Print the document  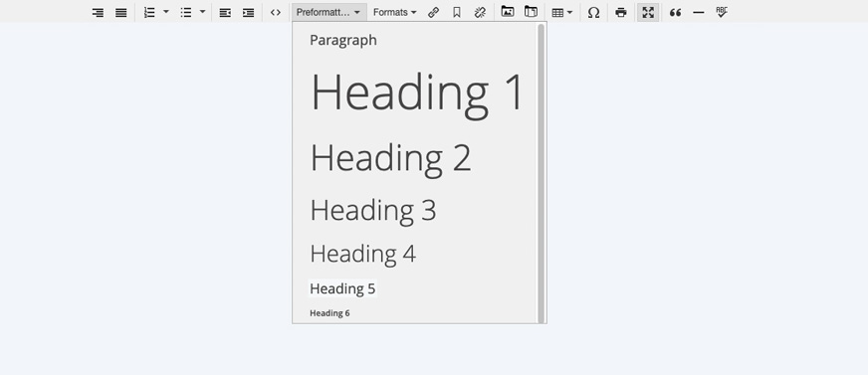(621, 12)
